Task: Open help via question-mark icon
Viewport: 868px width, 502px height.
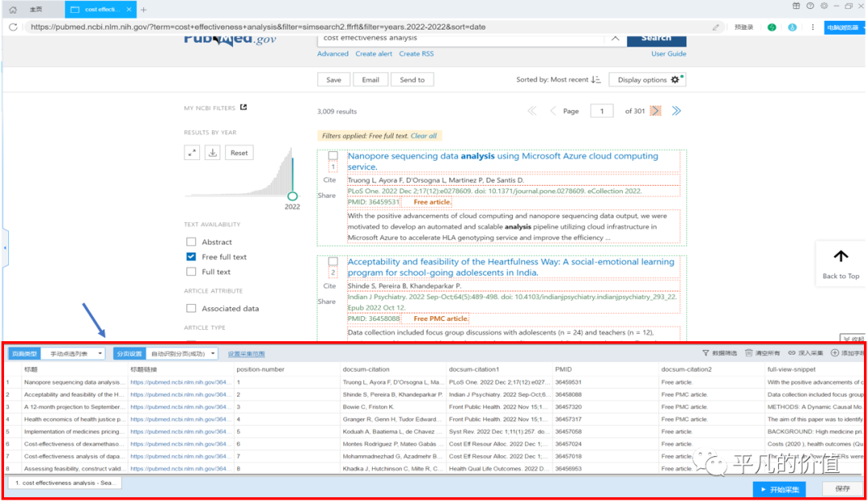Action: pyautogui.click(x=810, y=6)
